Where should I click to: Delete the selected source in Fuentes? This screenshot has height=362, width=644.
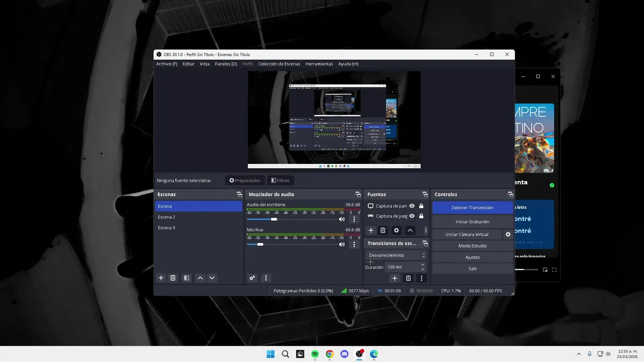coord(383,230)
